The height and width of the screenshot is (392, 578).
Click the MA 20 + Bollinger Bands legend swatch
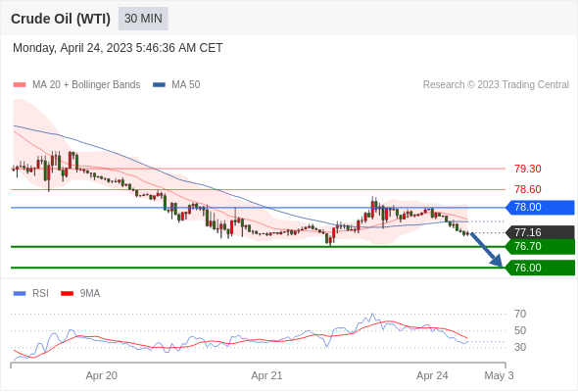(20, 85)
